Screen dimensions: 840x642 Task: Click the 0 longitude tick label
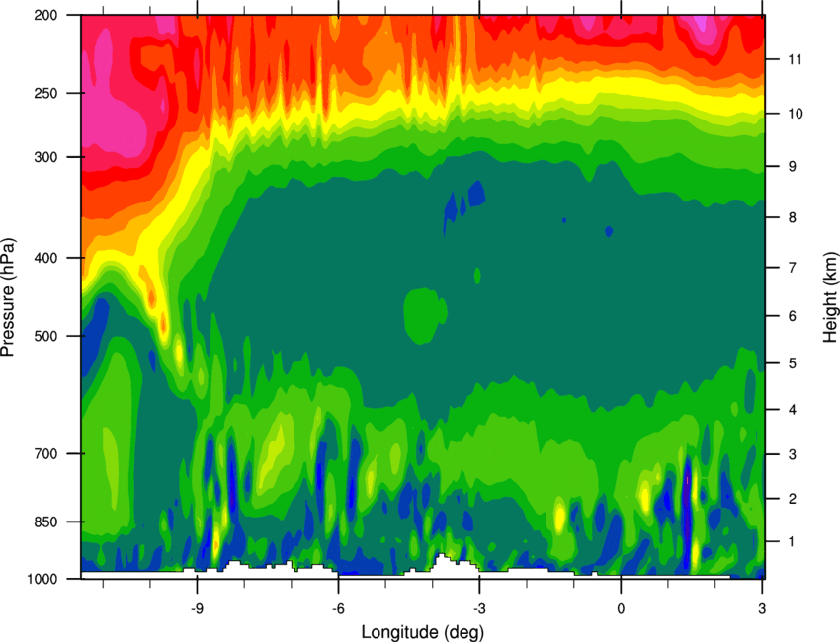coord(621,608)
